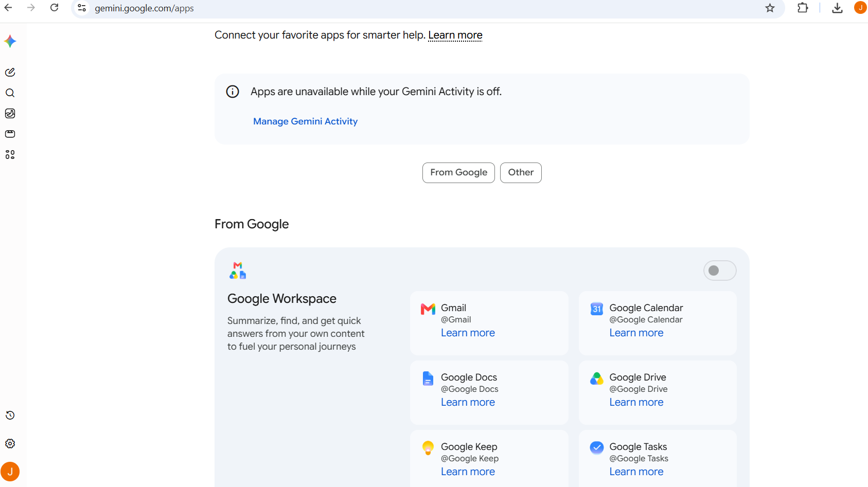Click the Google Workspace multi-app icon
Viewport: 868px width, 487px height.
[238, 270]
